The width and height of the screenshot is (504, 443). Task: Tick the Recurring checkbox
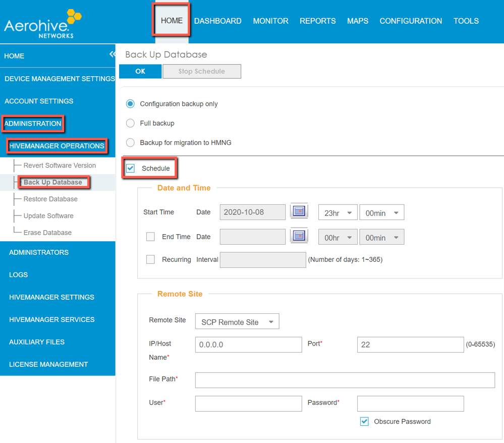click(150, 259)
